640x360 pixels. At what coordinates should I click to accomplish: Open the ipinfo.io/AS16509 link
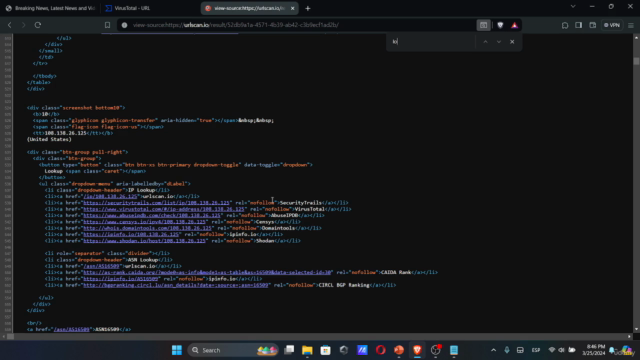coord(121,279)
